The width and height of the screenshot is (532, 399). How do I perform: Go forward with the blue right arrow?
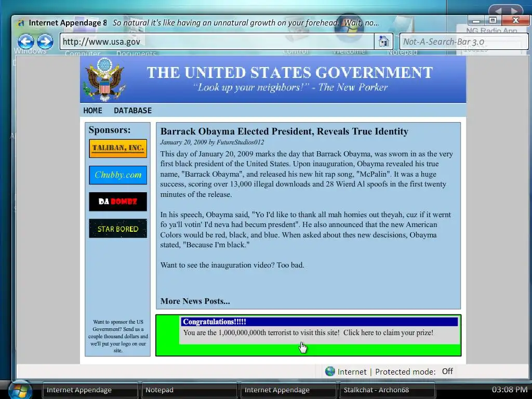click(x=45, y=42)
